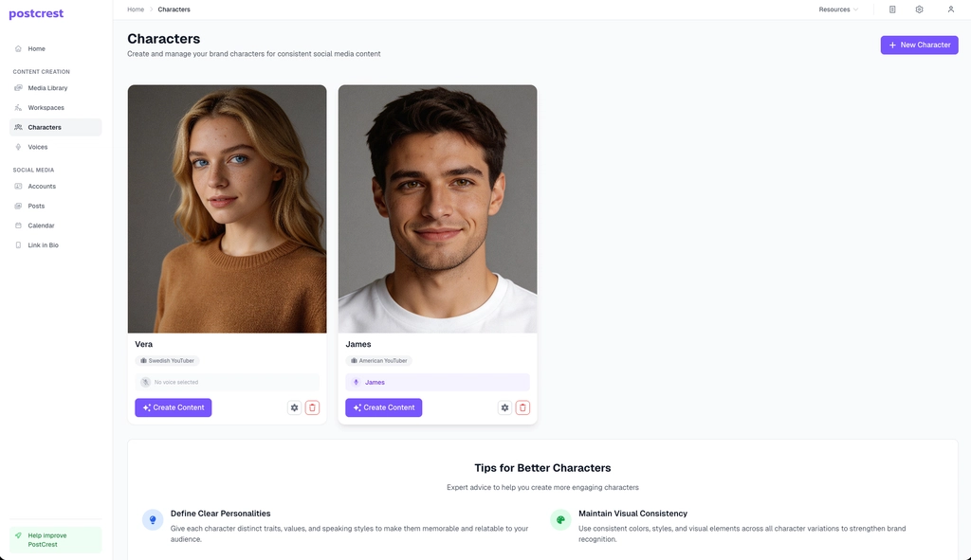Screen dimensions: 971x560
Task: Open settings gear on James's card
Action: 504,407
